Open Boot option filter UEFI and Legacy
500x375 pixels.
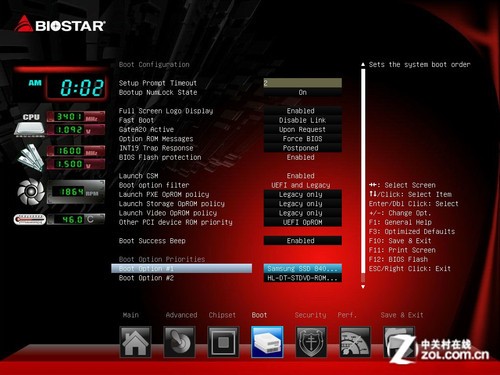coord(301,185)
